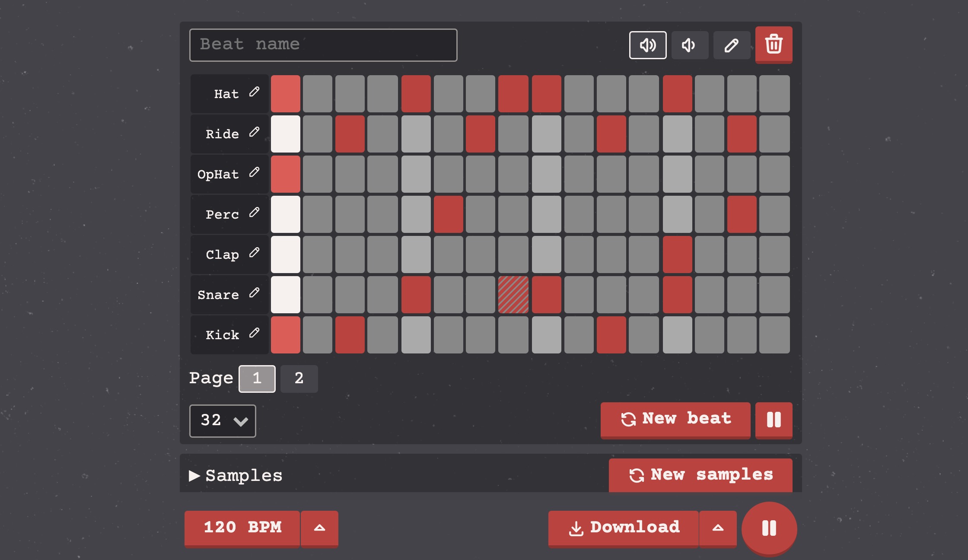
Task: Click the low volume speaker icon
Action: click(x=689, y=45)
